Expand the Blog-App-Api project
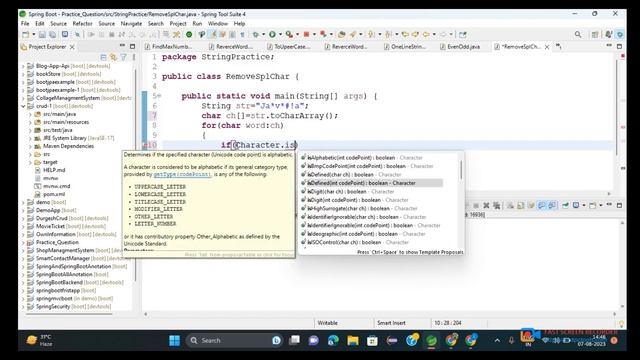 [24, 66]
